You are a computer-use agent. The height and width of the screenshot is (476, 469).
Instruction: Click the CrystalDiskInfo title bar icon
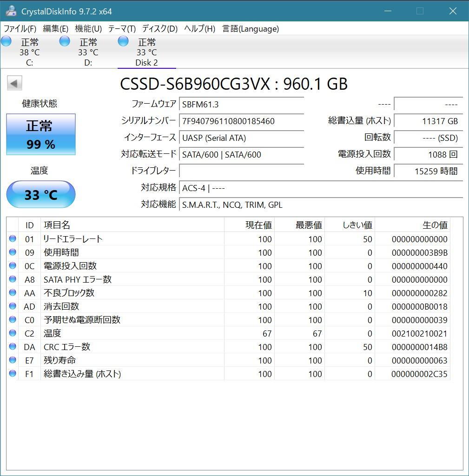10,10
